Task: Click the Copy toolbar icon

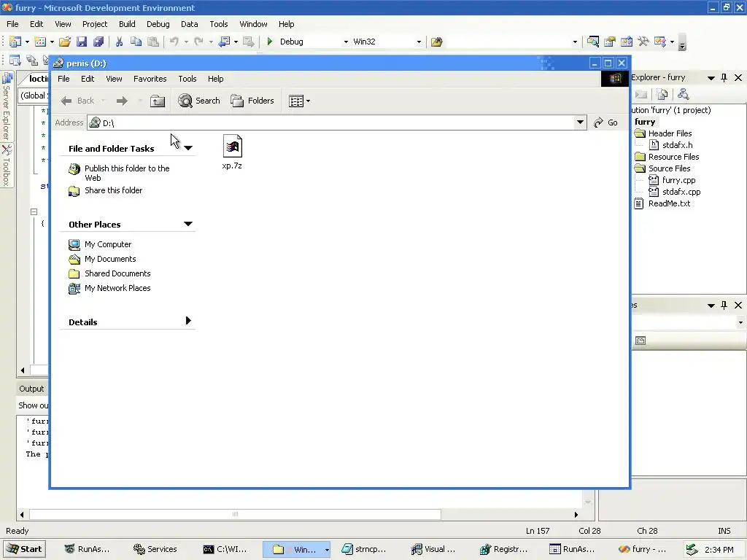Action: (136, 42)
